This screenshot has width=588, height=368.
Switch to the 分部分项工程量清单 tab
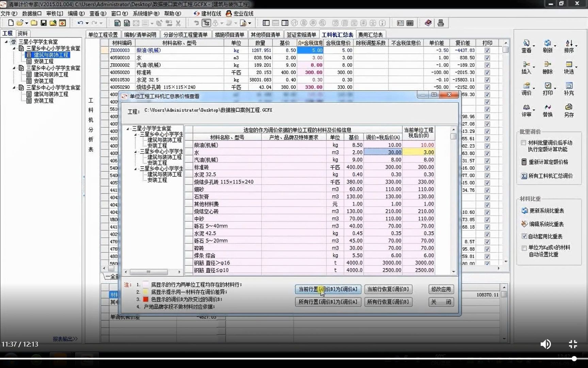pyautogui.click(x=185, y=35)
